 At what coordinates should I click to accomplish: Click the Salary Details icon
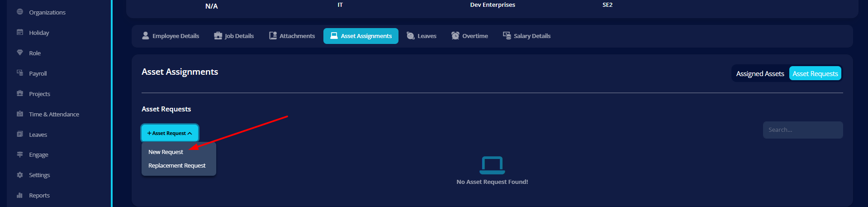pos(507,35)
